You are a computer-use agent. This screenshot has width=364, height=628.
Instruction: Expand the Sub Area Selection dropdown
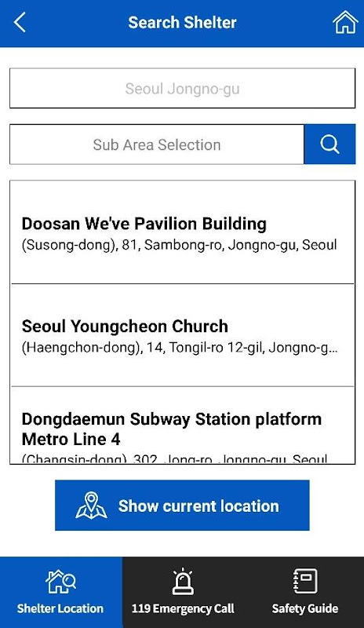click(157, 144)
